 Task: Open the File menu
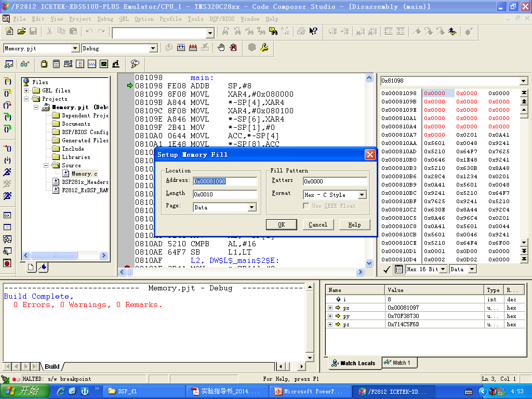[19, 19]
